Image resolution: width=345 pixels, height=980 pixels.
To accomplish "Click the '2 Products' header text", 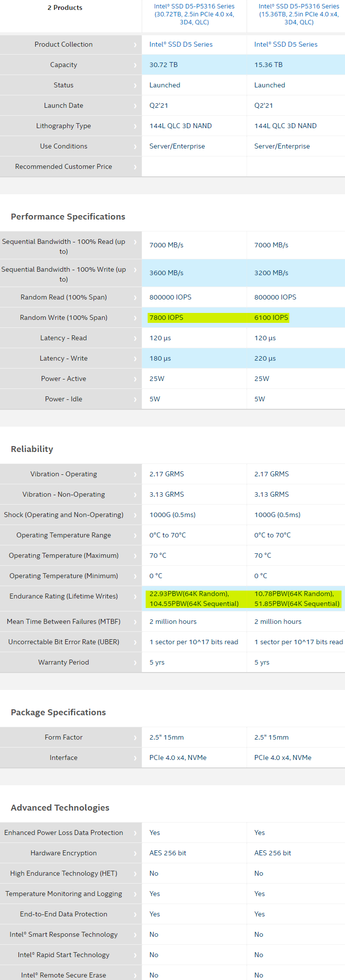I will coord(65,7).
